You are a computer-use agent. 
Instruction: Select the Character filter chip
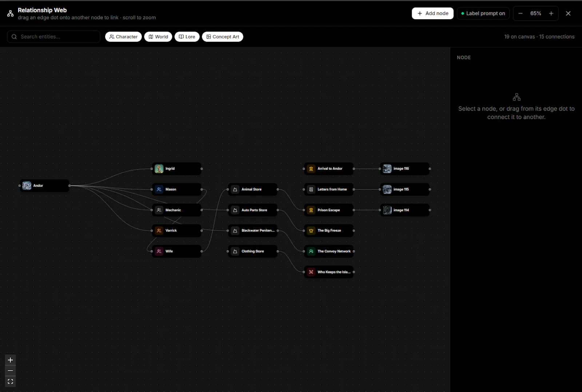click(123, 37)
